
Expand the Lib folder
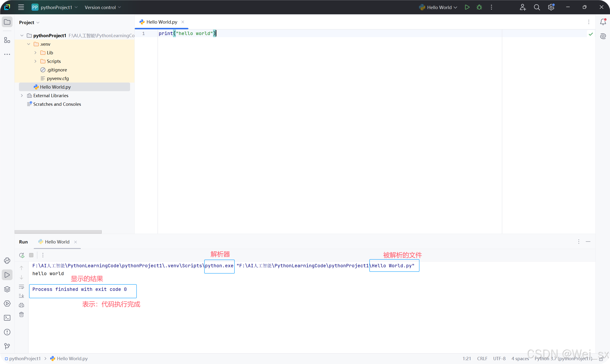coord(35,52)
